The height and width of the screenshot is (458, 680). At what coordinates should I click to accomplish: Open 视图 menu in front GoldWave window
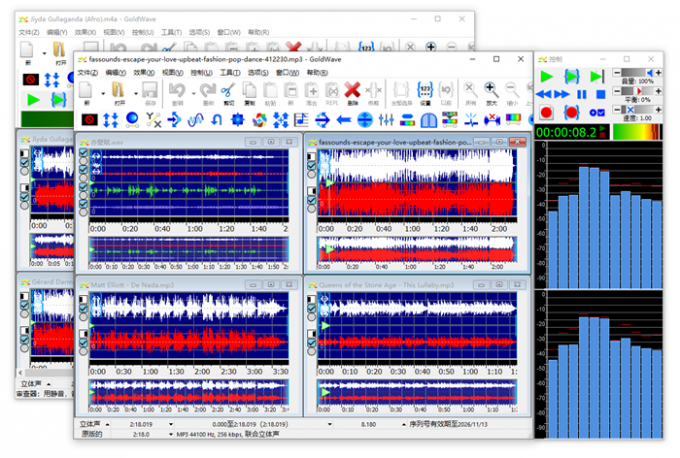point(173,72)
